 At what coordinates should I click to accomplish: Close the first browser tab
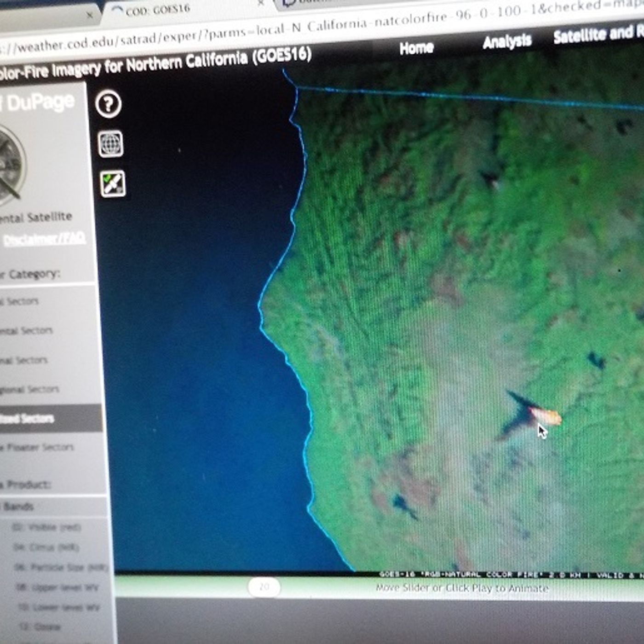(90, 15)
